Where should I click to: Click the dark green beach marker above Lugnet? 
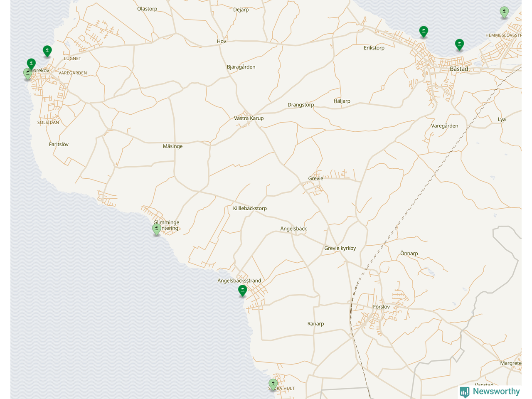(47, 51)
